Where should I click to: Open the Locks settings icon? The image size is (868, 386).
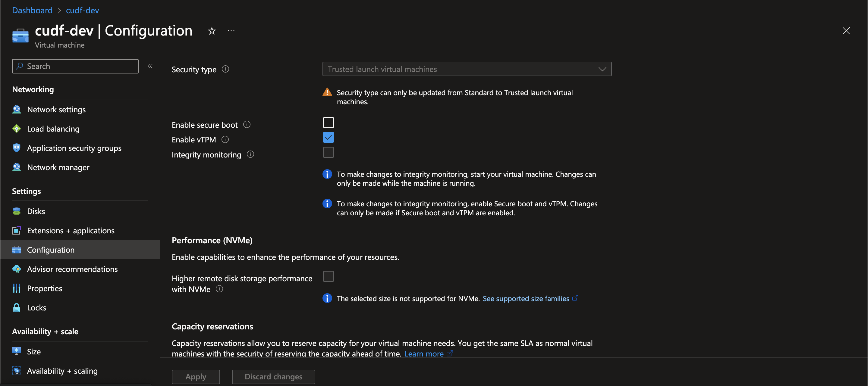click(17, 307)
